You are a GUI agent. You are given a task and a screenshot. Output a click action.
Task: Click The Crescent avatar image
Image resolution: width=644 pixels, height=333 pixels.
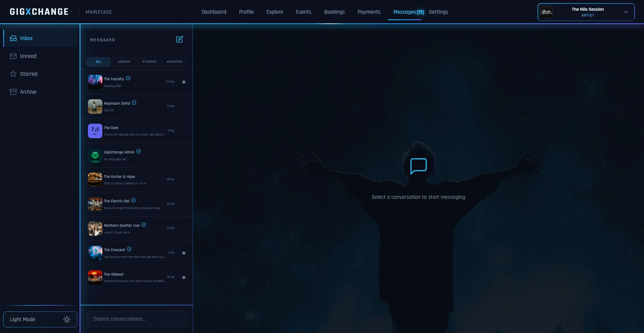pos(95,253)
